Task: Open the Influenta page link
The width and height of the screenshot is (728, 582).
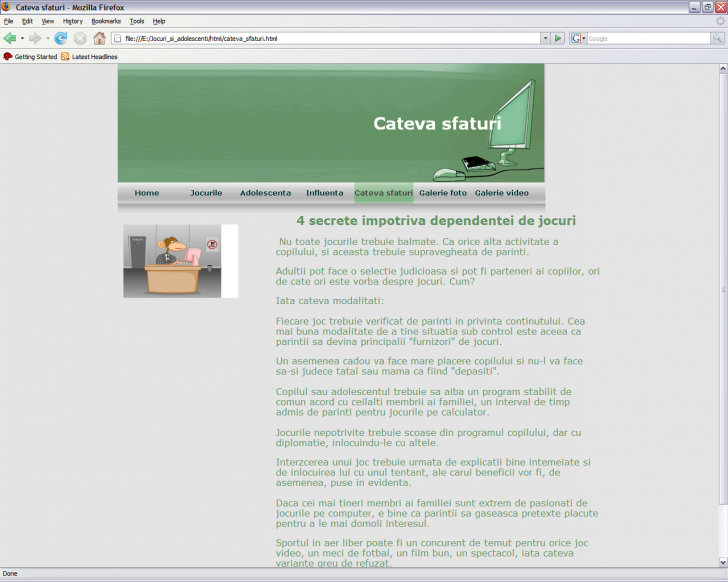Action: pyautogui.click(x=325, y=193)
